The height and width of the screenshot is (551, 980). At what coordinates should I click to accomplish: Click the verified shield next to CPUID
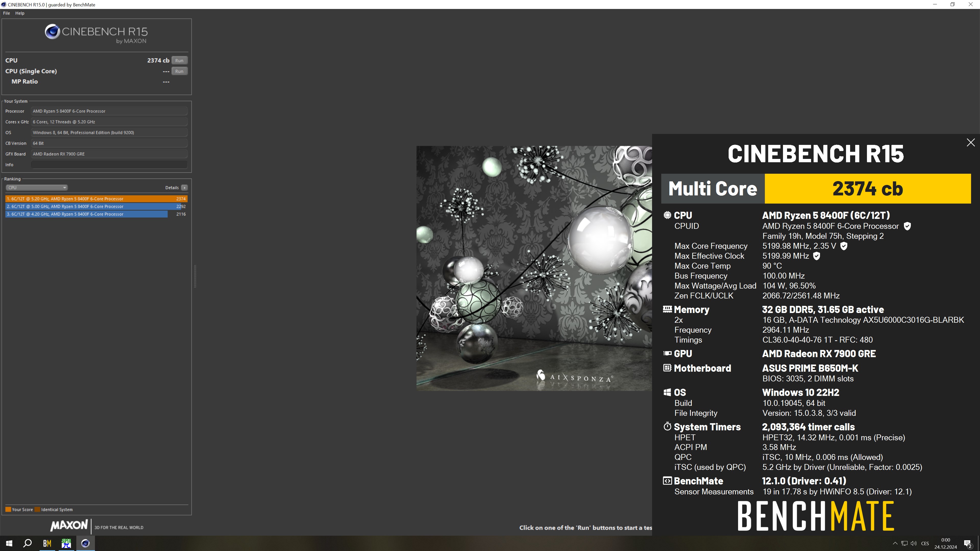(x=907, y=226)
